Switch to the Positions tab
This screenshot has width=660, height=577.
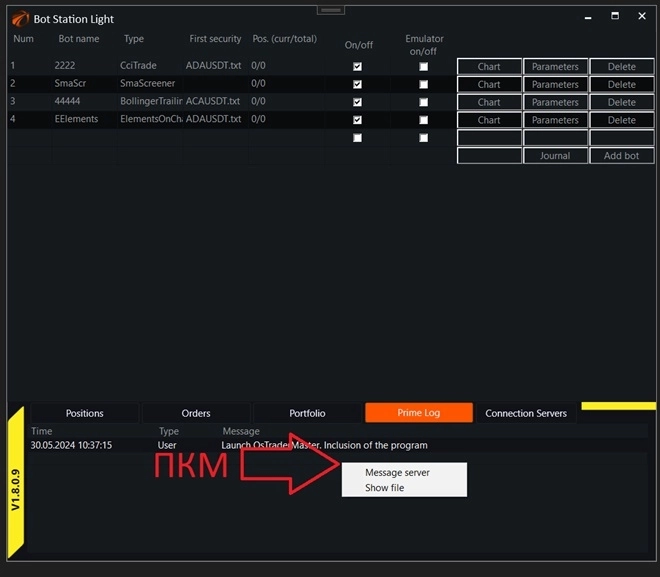(85, 413)
